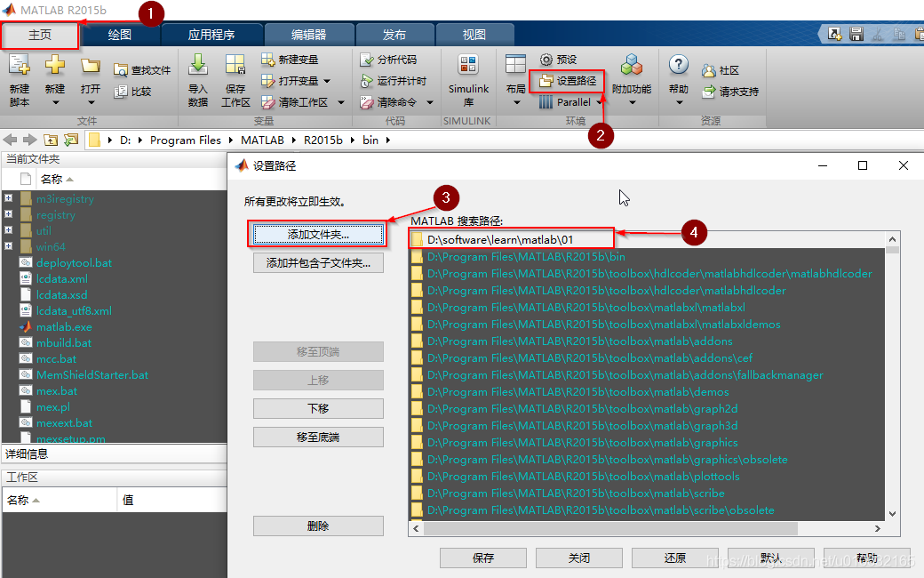Click the path list horizontal scrollbar
924x578 pixels.
609,528
